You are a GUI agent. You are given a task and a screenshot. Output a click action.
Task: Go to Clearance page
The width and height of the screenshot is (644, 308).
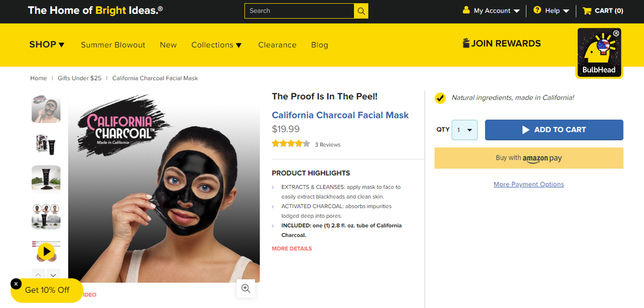point(277,45)
